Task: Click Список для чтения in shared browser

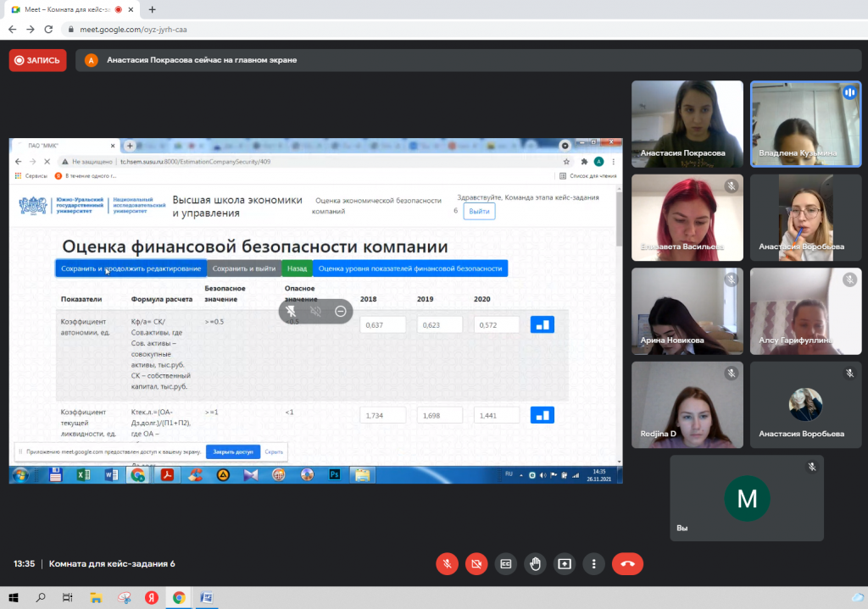Action: click(x=588, y=176)
